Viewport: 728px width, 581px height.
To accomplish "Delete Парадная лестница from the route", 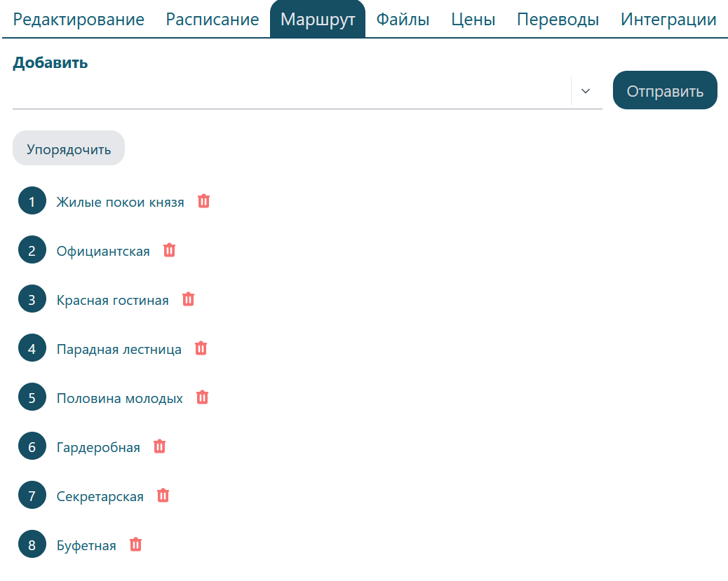I will coord(201,348).
